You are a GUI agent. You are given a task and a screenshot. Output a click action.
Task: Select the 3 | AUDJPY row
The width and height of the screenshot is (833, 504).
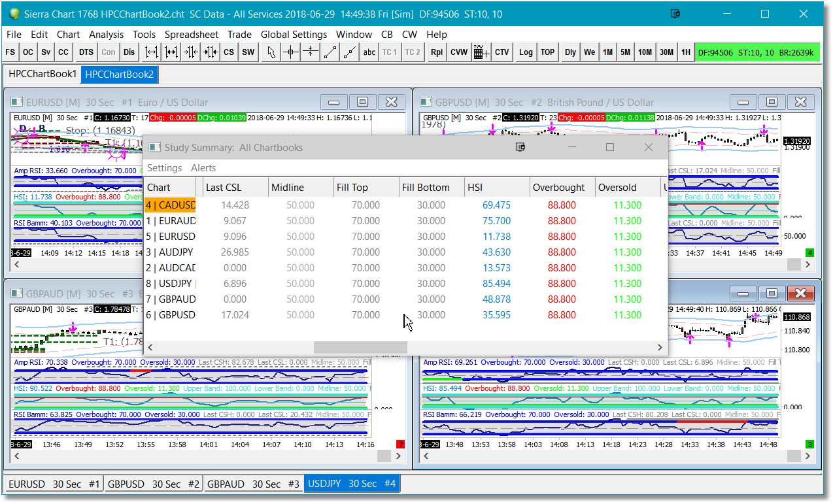pyautogui.click(x=405, y=252)
